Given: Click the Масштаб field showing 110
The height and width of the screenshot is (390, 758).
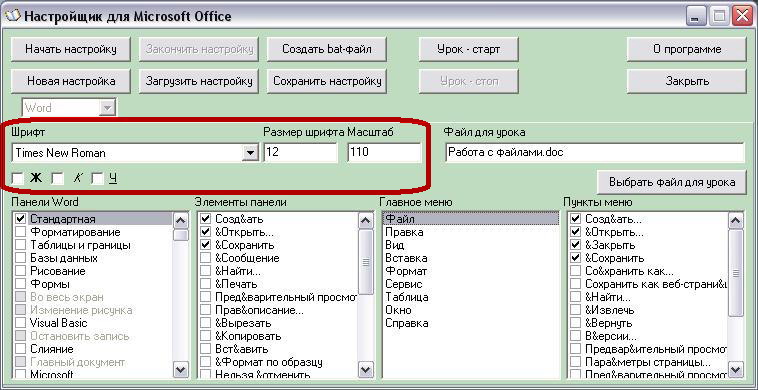Looking at the screenshot, I should pyautogui.click(x=384, y=153).
